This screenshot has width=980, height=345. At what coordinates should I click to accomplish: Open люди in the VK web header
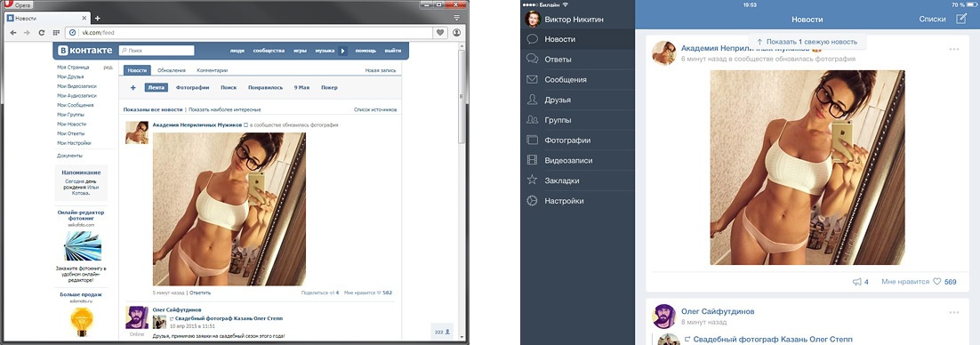point(237,51)
